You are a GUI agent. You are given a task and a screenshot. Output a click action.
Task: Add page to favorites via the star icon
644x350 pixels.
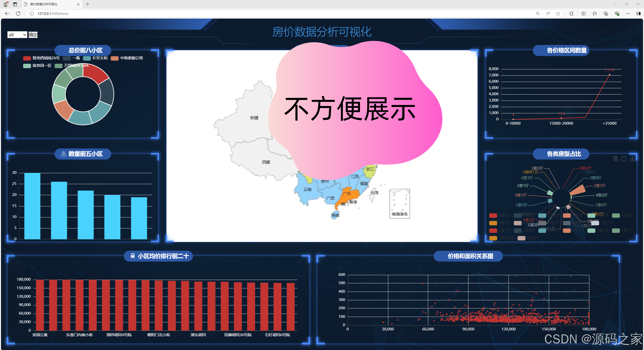[x=558, y=14]
